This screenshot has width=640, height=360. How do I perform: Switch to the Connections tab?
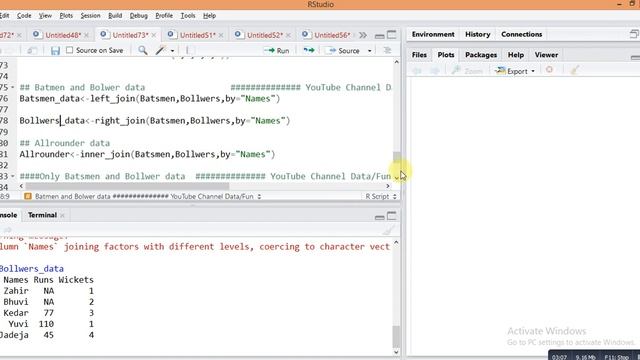521,34
